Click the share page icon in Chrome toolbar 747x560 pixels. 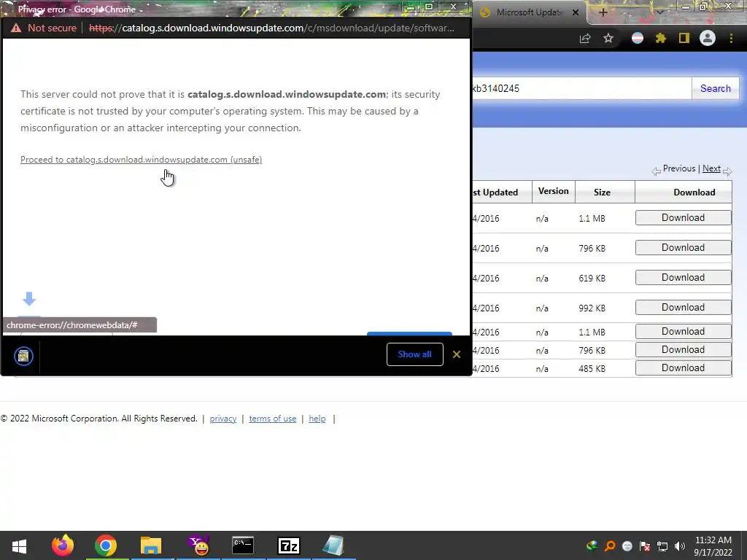[585, 39]
